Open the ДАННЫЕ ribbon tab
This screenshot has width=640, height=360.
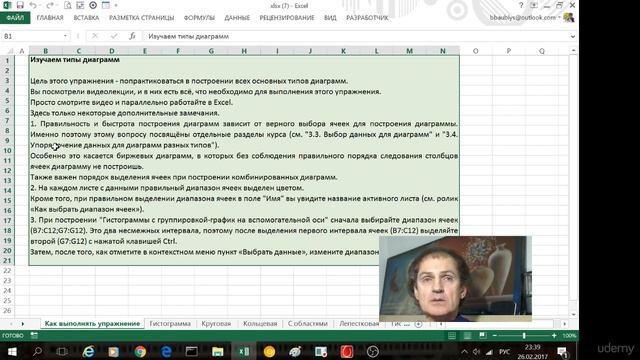point(237,18)
